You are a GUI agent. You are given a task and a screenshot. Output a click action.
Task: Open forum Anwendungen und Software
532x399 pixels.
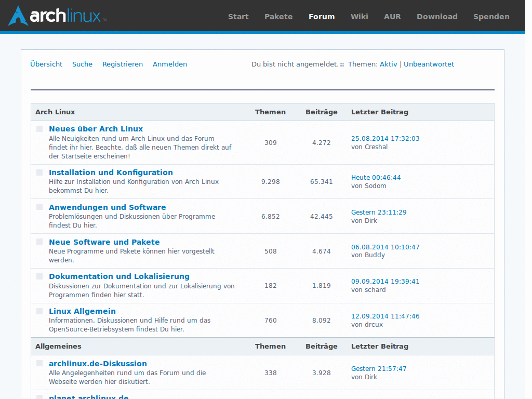[107, 207]
